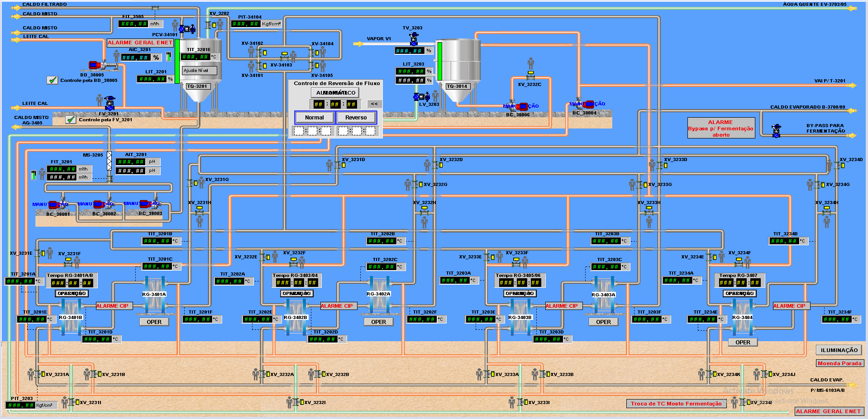868x419 pixels.
Task: Select the RG-3404 heat exchanger
Action: coord(742,318)
